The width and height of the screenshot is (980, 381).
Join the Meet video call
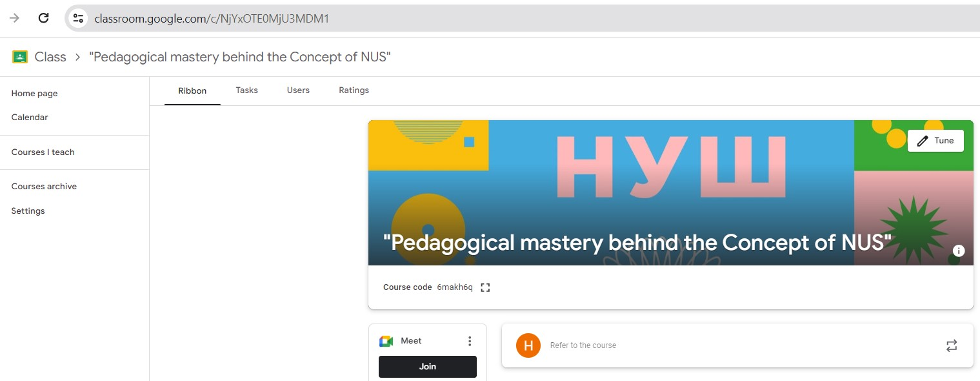(x=427, y=366)
